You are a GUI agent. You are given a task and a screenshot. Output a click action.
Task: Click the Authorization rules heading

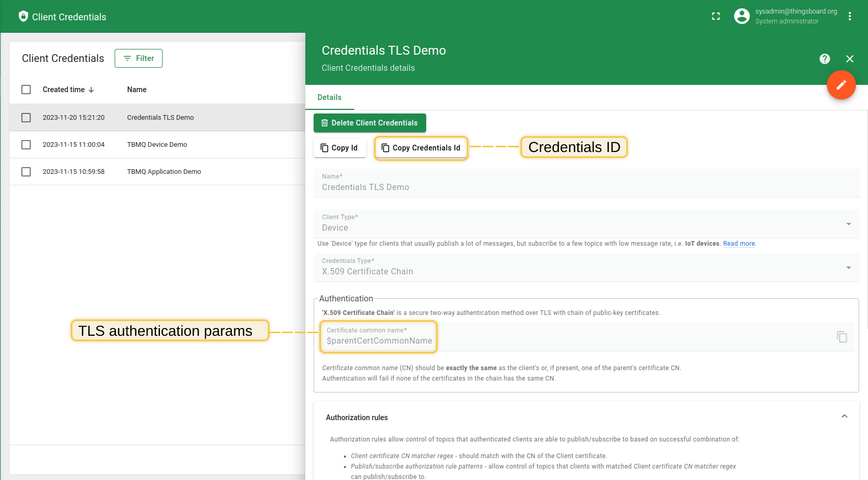click(357, 418)
